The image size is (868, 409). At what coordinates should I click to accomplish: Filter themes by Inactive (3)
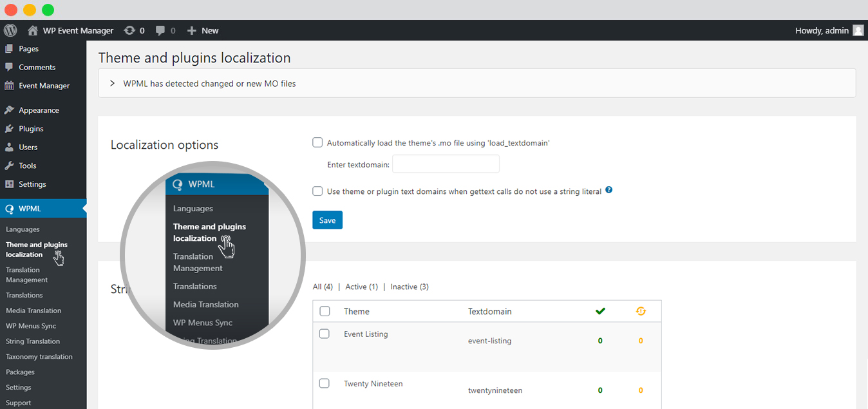point(410,287)
